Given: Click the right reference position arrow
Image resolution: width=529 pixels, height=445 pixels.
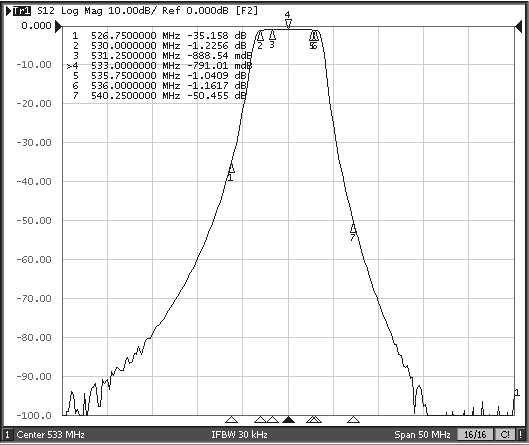Looking at the screenshot, I should [x=519, y=26].
